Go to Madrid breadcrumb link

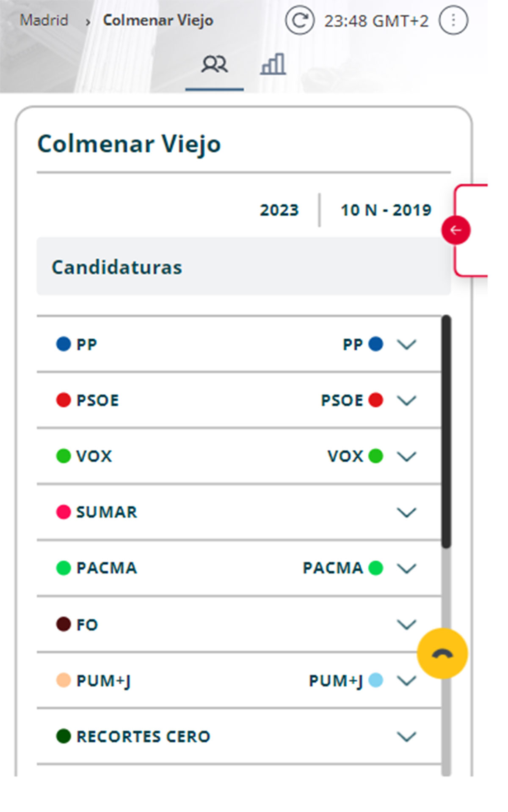point(44,20)
